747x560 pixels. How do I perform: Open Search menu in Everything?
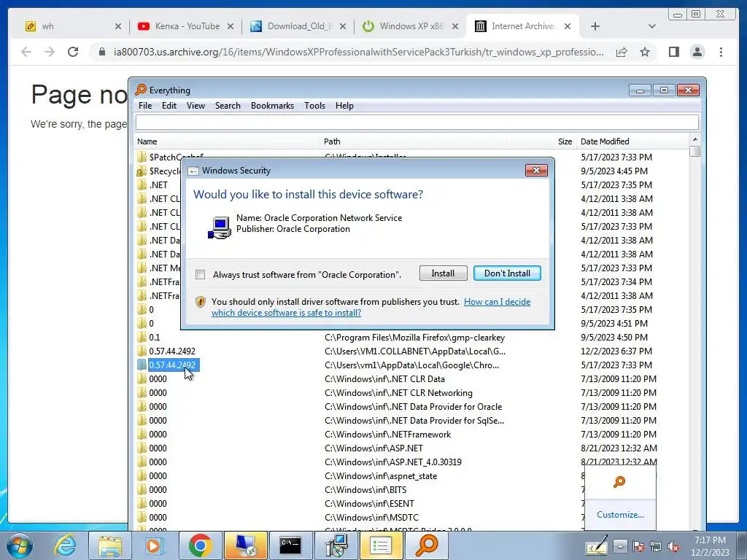pyautogui.click(x=228, y=106)
